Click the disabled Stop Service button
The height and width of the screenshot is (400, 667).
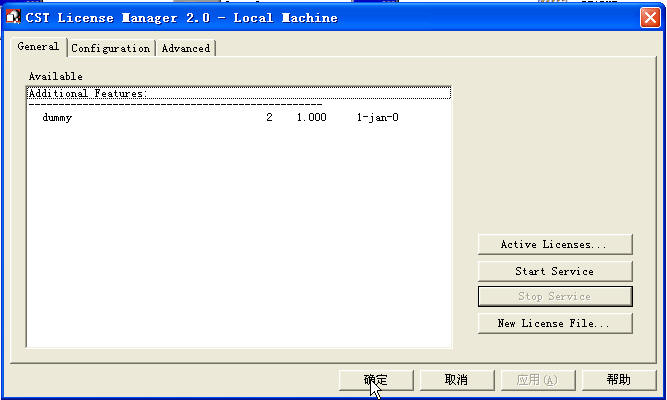pyautogui.click(x=555, y=296)
